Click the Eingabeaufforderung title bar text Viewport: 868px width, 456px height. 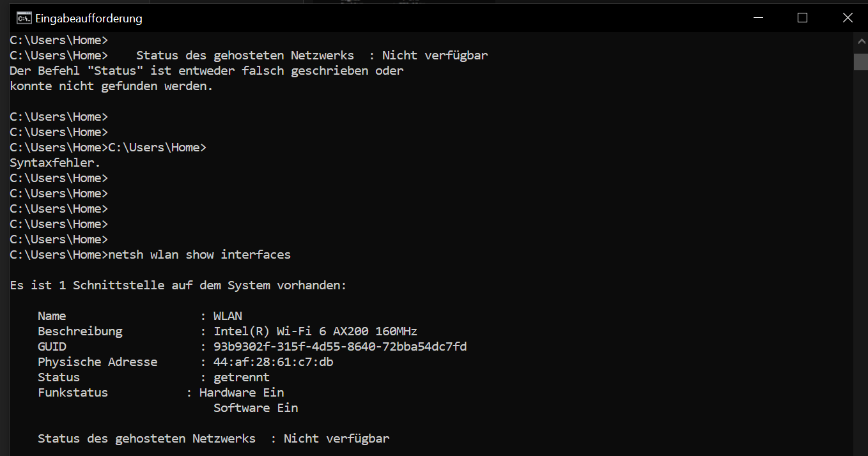tap(89, 19)
